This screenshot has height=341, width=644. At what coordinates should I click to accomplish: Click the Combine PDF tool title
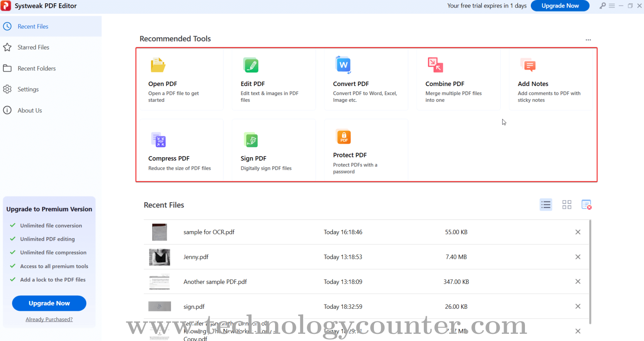(x=445, y=84)
